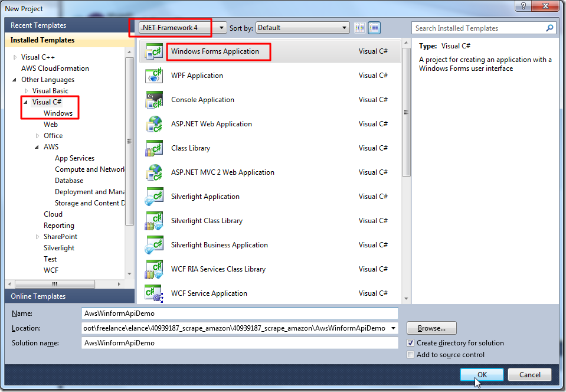
Task: Open the dialog help question mark button
Action: point(523,6)
